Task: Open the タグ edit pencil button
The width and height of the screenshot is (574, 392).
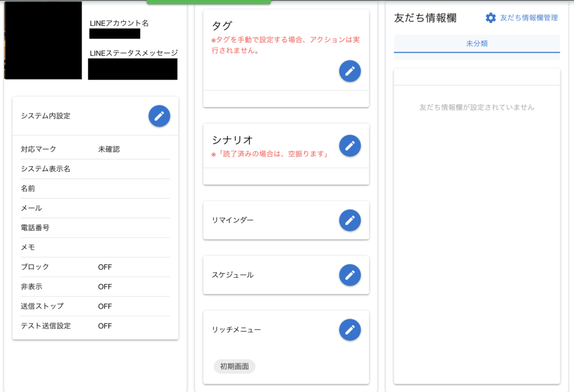Action: tap(350, 71)
